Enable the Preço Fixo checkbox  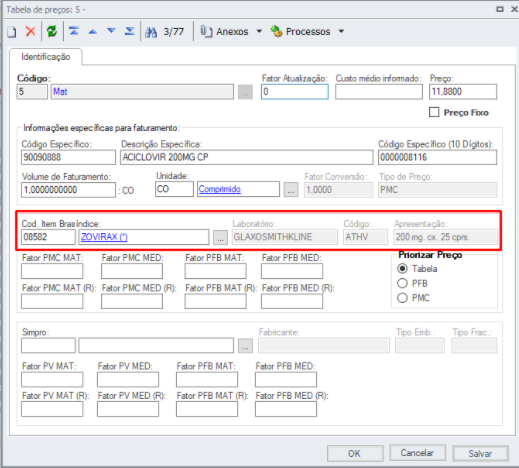(434, 112)
